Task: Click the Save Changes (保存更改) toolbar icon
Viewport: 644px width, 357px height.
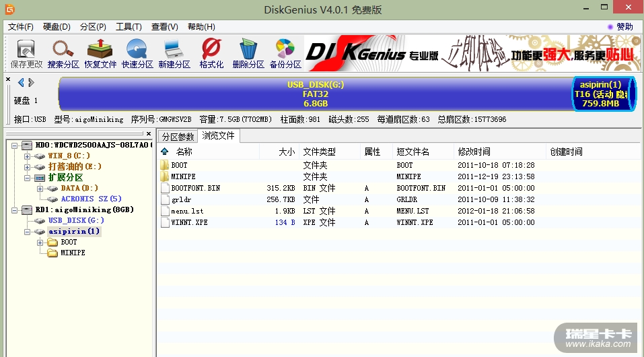Action: [x=26, y=53]
